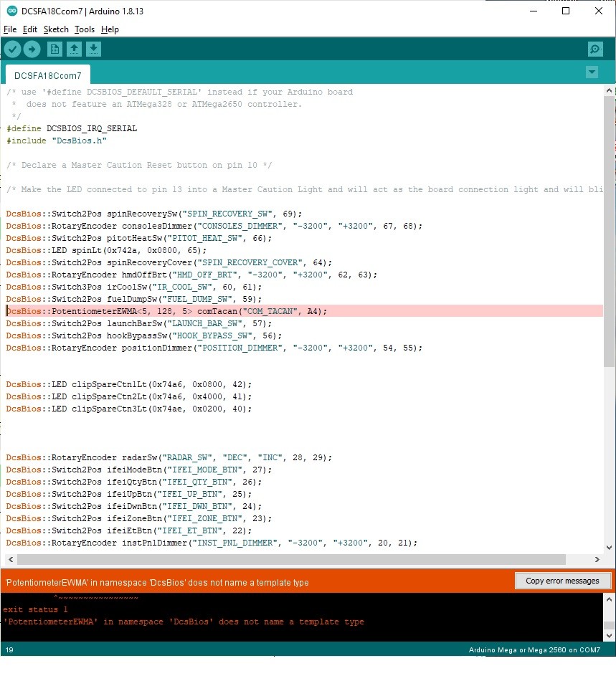Image resolution: width=616 pixels, height=676 pixels.
Task: Click the positionDimmer RotaryEncoder line
Action: (214, 348)
